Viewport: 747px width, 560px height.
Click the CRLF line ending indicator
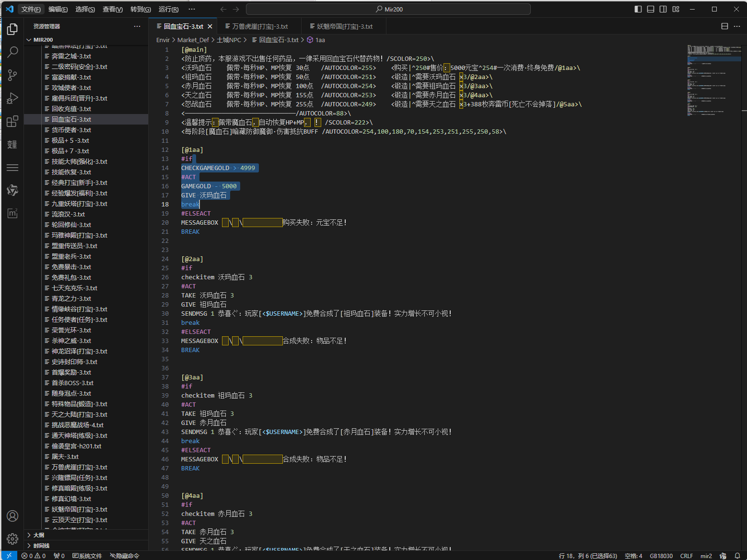coord(687,556)
